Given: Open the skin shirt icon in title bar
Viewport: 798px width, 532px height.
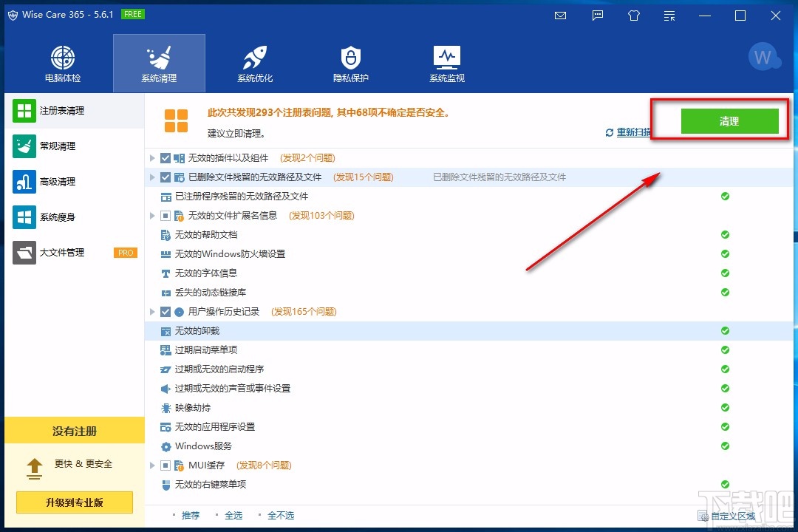Looking at the screenshot, I should [634, 16].
